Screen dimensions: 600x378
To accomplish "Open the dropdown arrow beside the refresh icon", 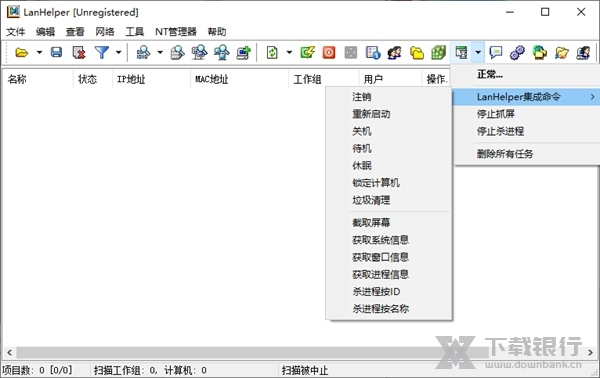I will tap(289, 52).
